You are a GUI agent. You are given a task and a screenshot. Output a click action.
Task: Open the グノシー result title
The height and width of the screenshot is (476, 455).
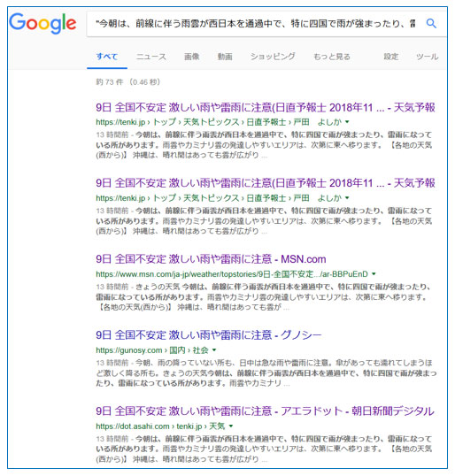tap(209, 335)
